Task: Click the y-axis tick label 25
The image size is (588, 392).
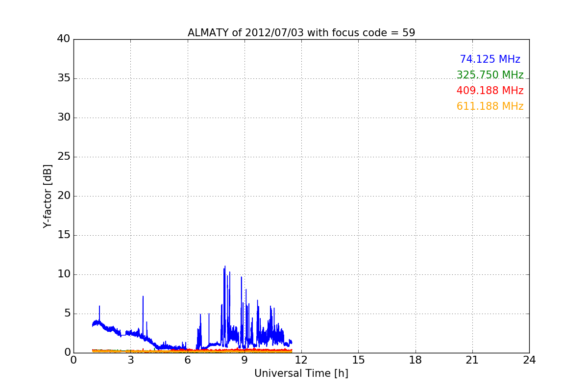Action: point(64,156)
